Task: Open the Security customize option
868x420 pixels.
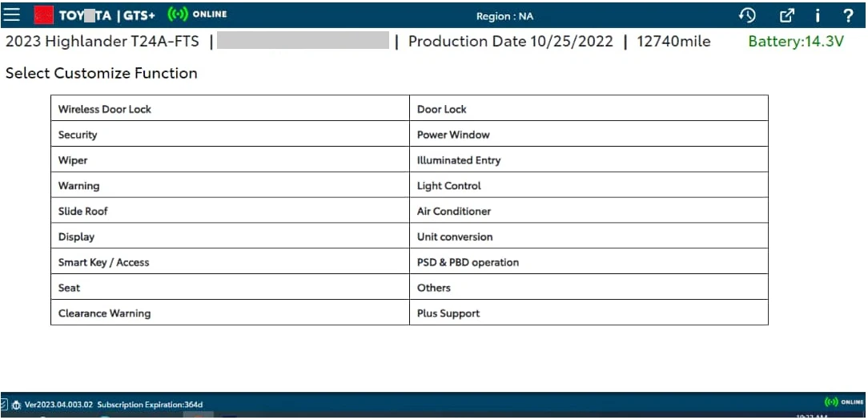Action: pyautogui.click(x=230, y=134)
